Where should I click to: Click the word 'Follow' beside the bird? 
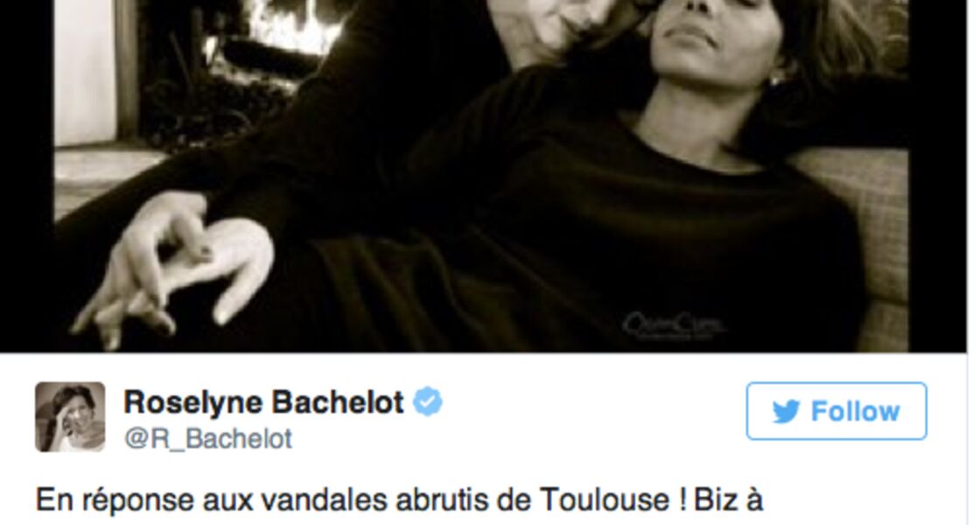point(855,412)
